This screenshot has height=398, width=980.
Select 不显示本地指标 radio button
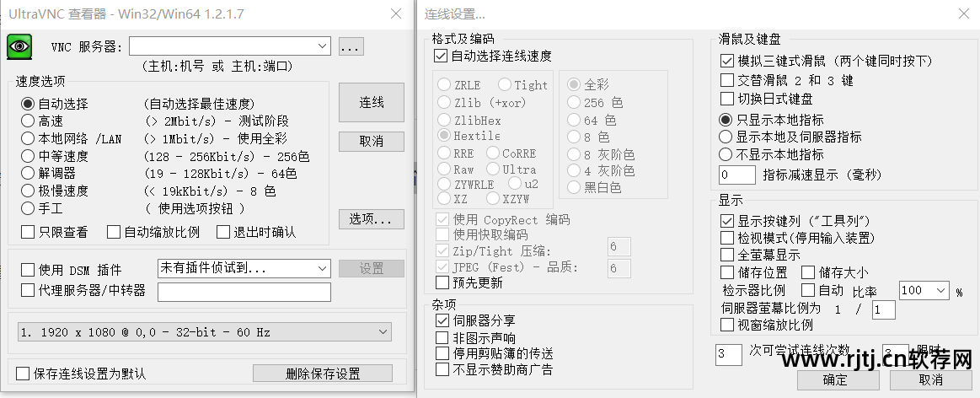click(x=726, y=154)
